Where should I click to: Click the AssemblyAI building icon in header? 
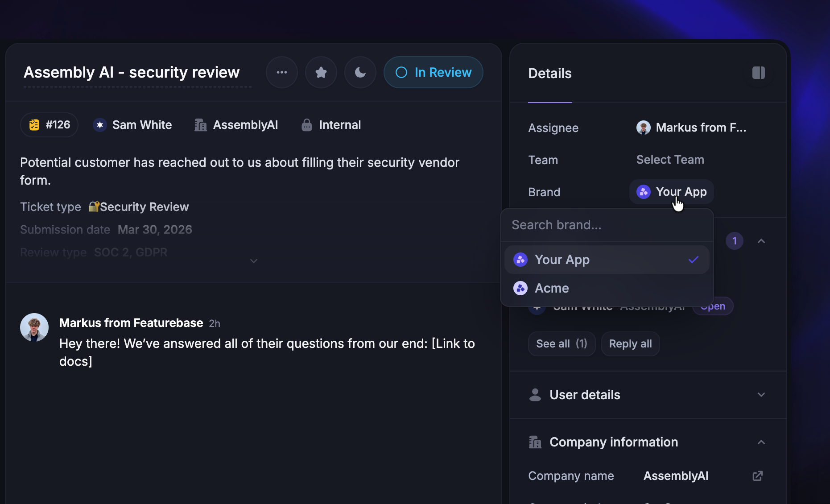point(201,125)
